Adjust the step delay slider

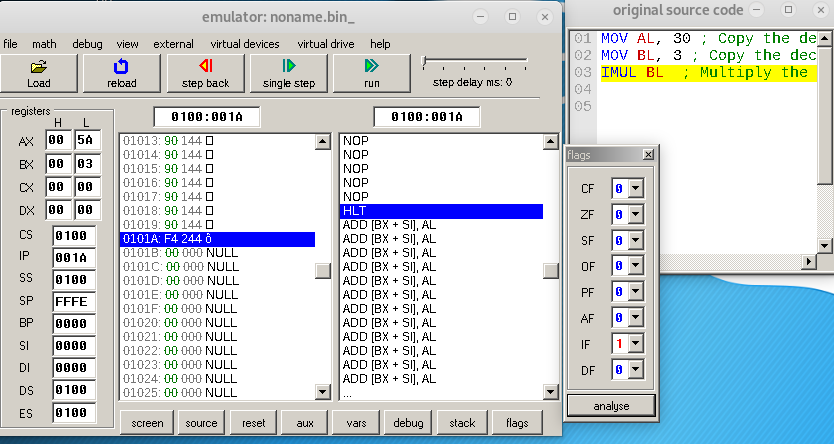[x=427, y=62]
